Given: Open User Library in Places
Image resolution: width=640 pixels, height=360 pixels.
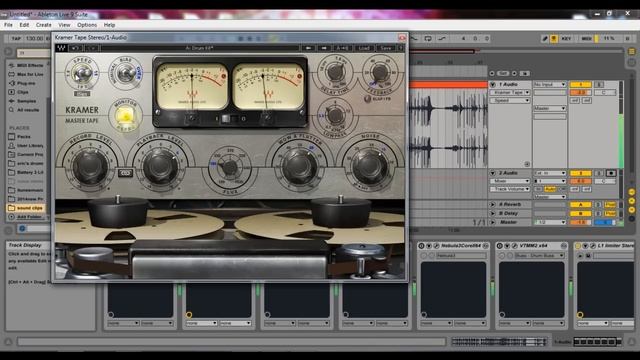Looking at the screenshot, I should click(26, 146).
